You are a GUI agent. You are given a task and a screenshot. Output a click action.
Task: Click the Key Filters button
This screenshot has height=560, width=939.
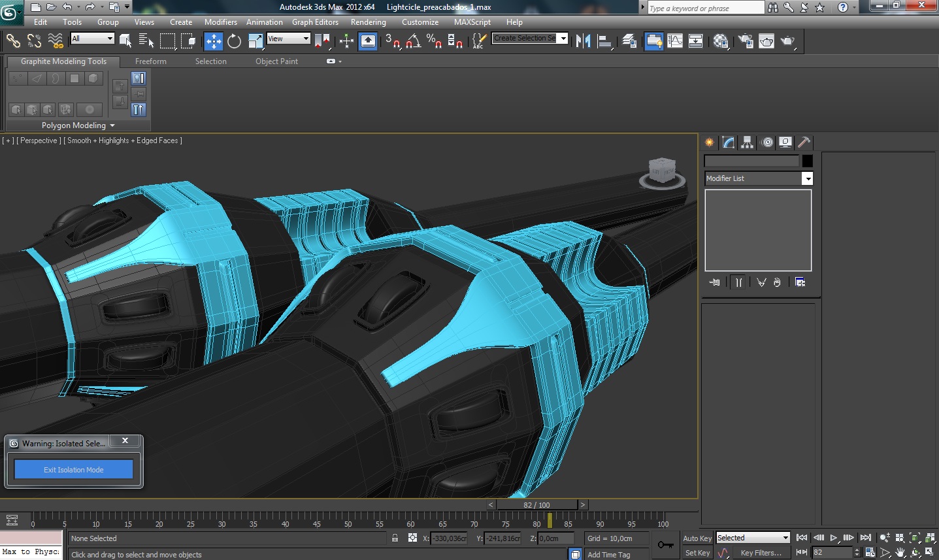pyautogui.click(x=761, y=553)
